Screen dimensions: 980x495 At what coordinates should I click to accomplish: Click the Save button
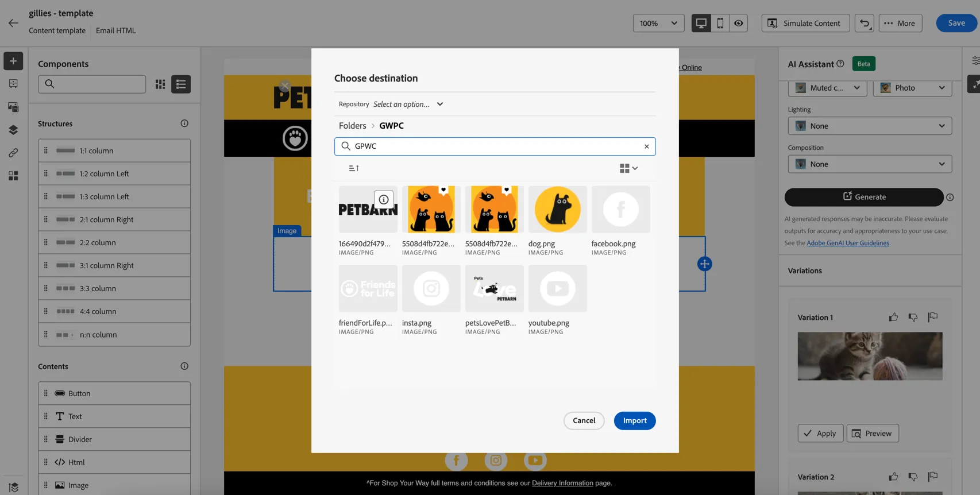pyautogui.click(x=956, y=23)
